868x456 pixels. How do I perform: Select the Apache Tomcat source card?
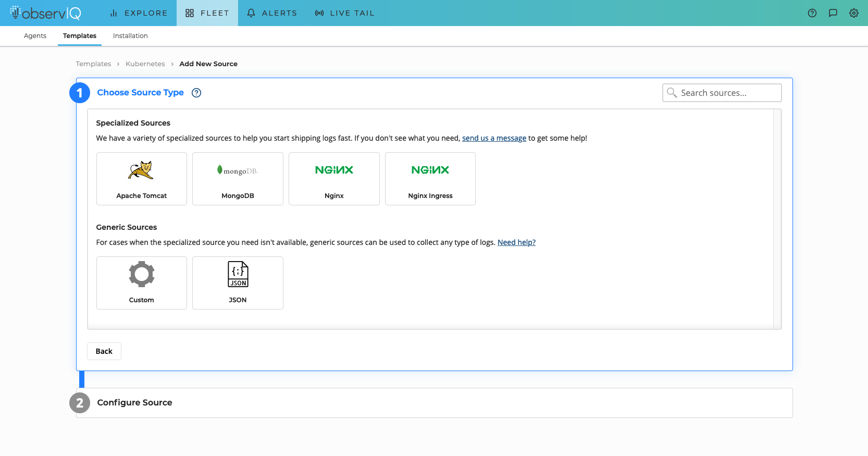142,179
